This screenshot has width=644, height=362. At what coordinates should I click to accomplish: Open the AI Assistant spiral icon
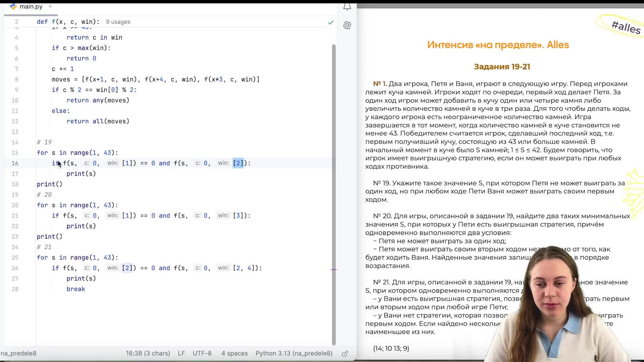pyautogui.click(x=347, y=25)
